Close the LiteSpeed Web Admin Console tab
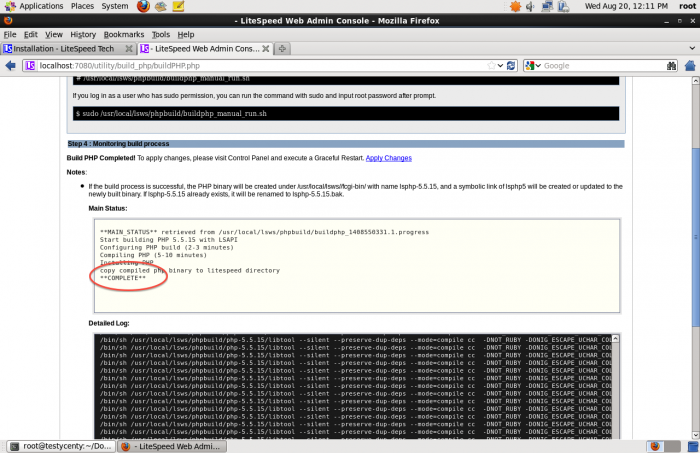700x453 pixels. click(x=266, y=49)
